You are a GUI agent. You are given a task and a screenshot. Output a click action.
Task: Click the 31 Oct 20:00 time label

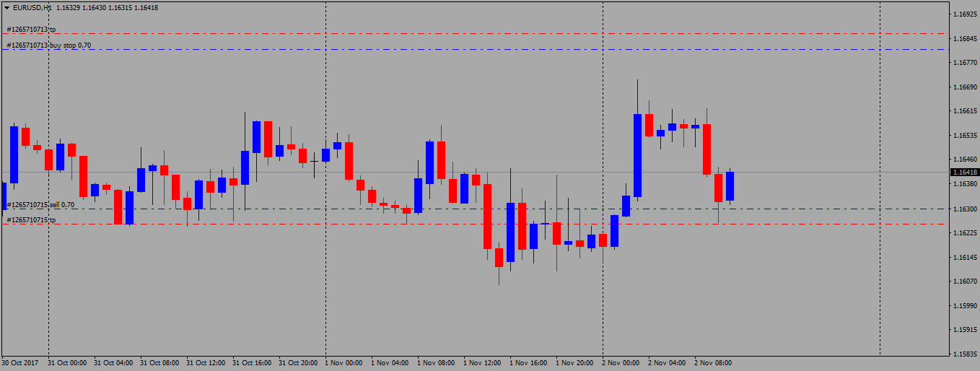(298, 363)
